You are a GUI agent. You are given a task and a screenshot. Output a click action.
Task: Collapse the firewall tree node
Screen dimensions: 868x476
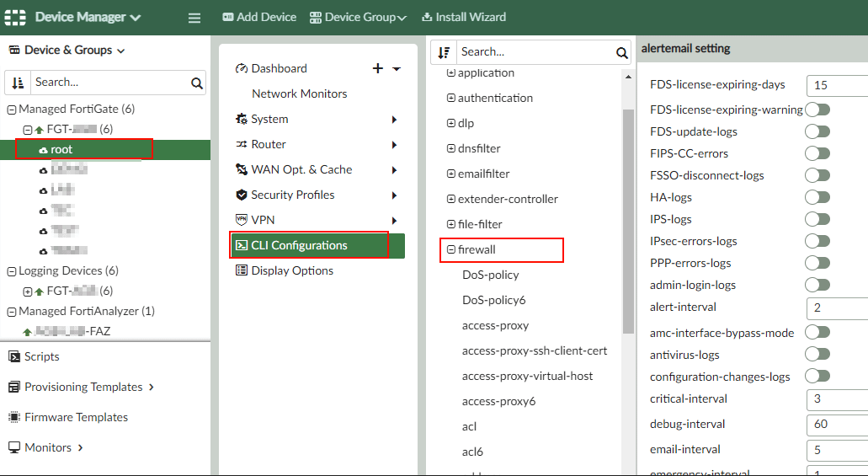(x=450, y=250)
